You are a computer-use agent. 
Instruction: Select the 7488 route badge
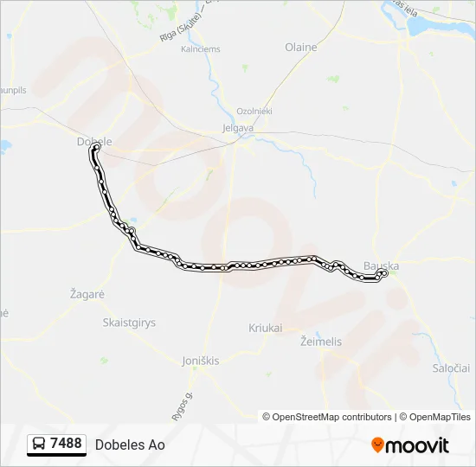click(x=57, y=445)
